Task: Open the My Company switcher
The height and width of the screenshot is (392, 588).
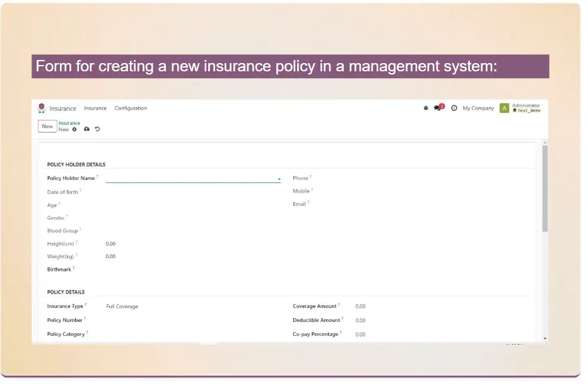Action: 478,108
